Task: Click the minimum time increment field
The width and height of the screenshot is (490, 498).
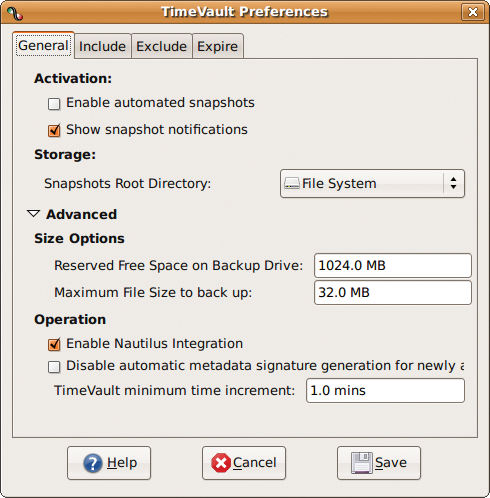Action: (385, 391)
